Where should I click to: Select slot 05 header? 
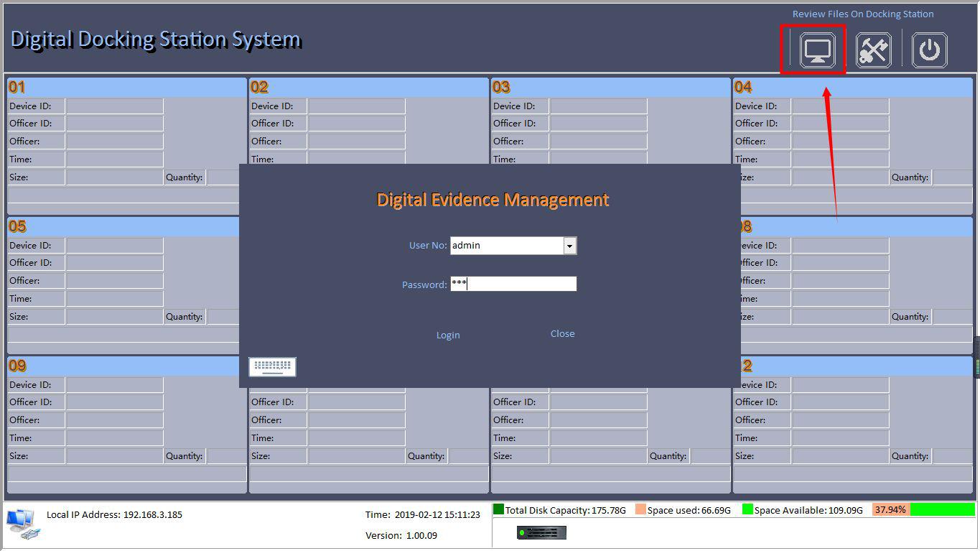[123, 227]
